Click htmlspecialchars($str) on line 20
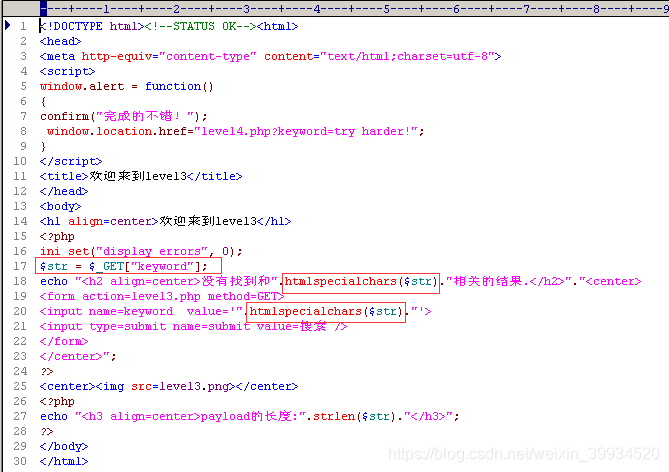The height and width of the screenshot is (472, 669). [326, 312]
